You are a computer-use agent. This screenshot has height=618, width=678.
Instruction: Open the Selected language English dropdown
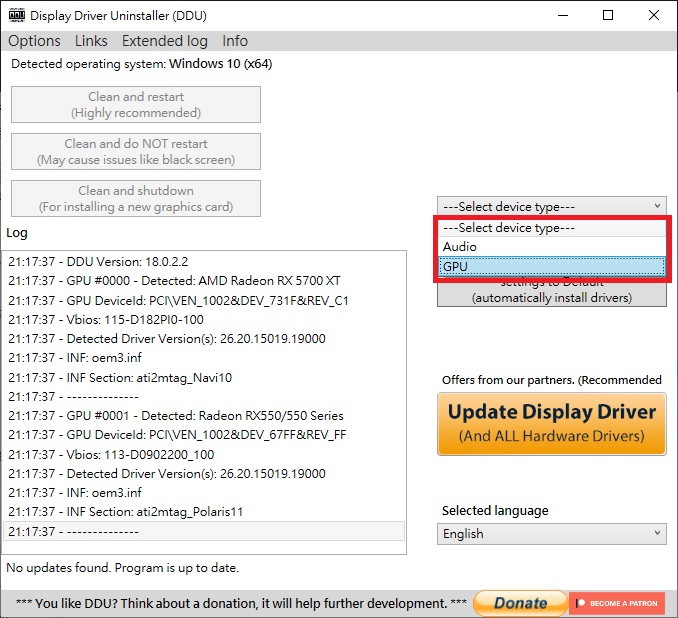coord(552,534)
